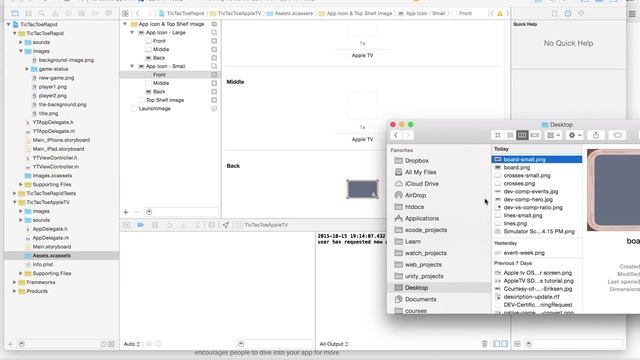Click the empty Middle 1x image well
Image resolution: width=640 pixels, height=360 pixels.
tap(362, 105)
